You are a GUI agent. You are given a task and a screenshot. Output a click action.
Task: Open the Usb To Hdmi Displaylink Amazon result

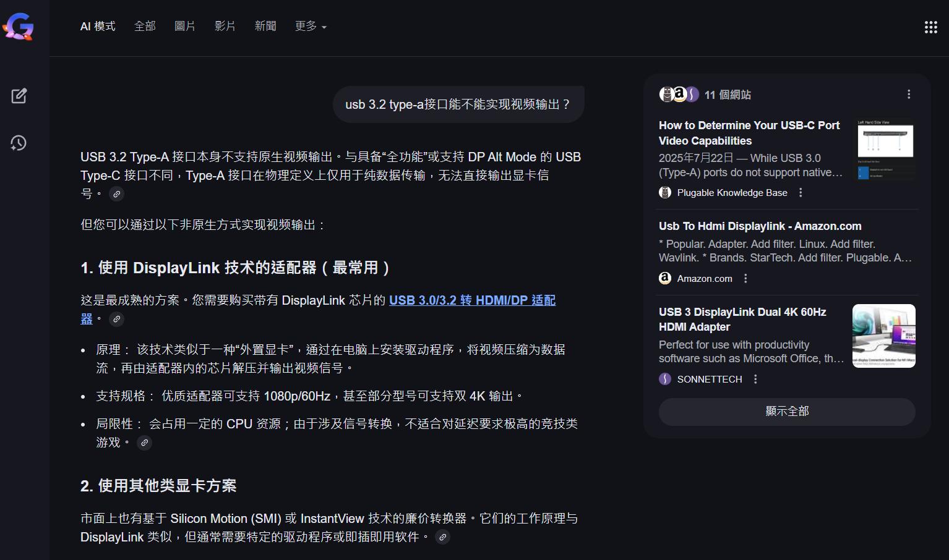760,226
